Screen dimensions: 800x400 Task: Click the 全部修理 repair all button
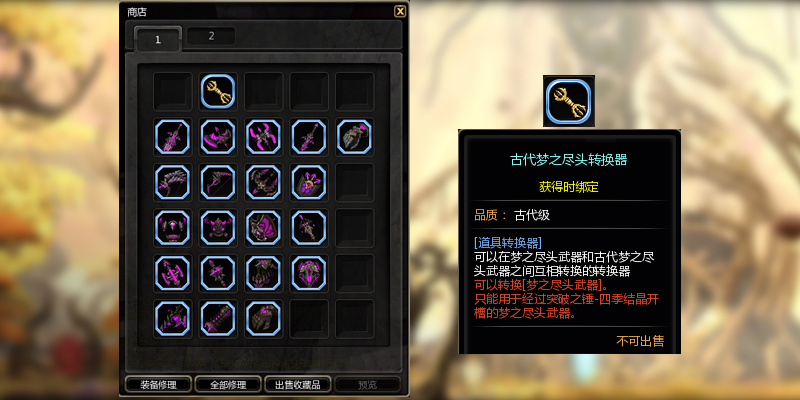pos(228,384)
